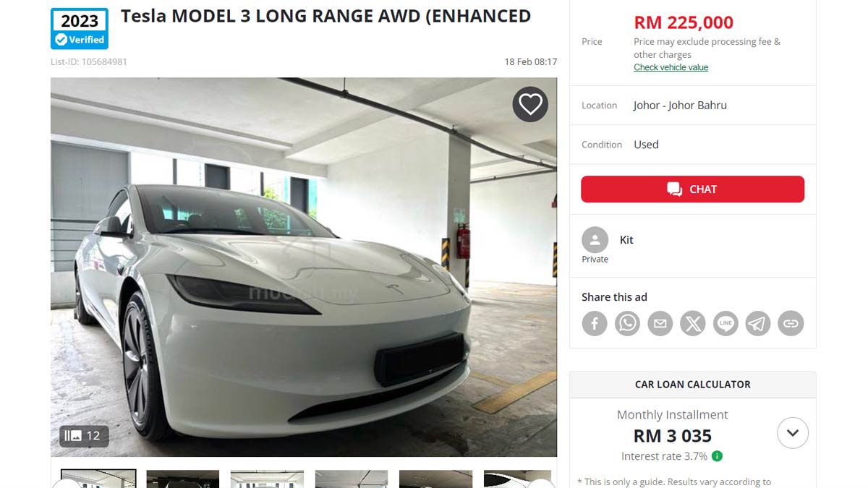Image resolution: width=868 pixels, height=488 pixels.
Task: Add this Tesla listing to favorites with the heart icon
Action: tap(530, 104)
